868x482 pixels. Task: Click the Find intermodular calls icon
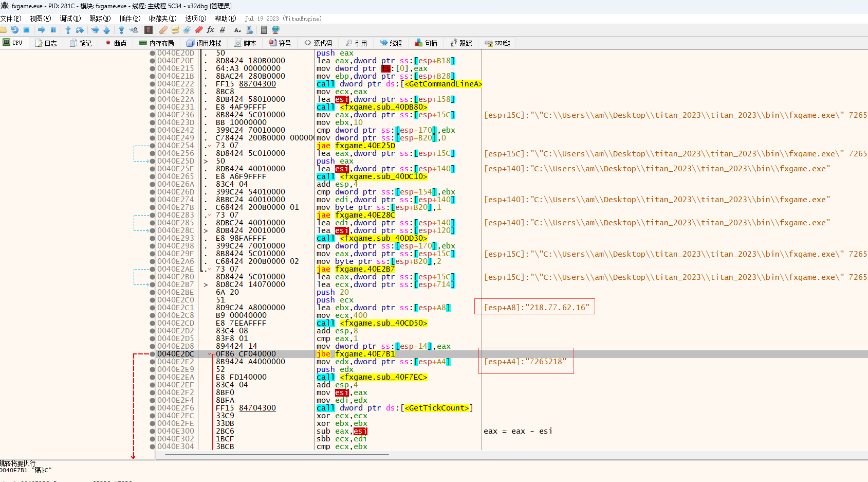point(249,30)
